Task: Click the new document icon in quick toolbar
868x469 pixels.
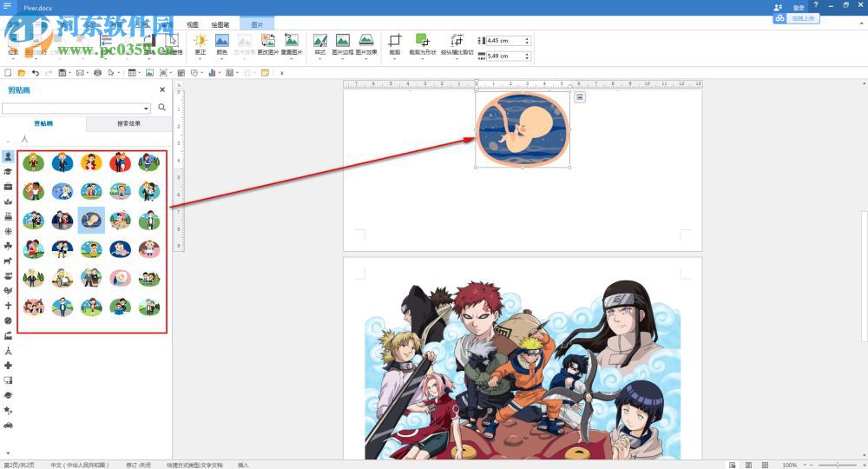Action: click(x=8, y=73)
